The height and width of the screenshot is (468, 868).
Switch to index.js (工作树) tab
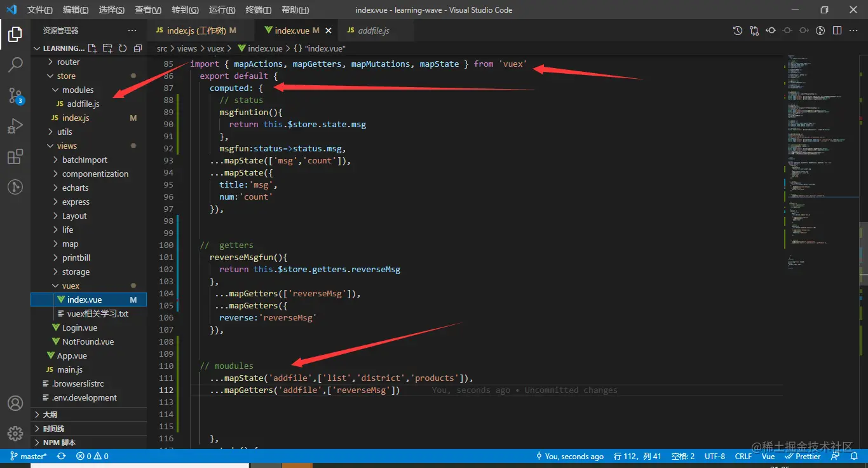[201, 31]
